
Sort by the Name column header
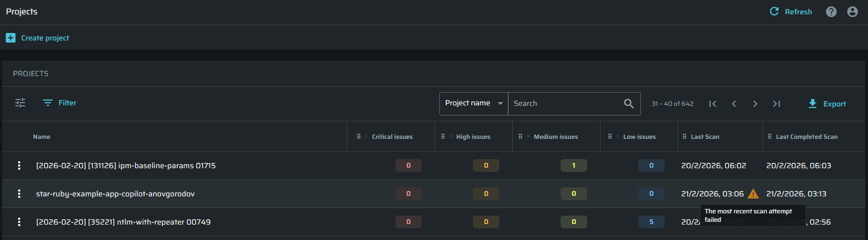click(41, 137)
